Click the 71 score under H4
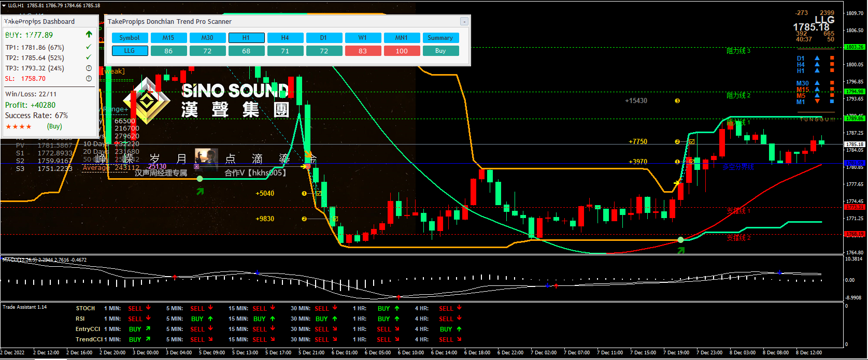The height and width of the screenshot is (360, 868). (285, 51)
